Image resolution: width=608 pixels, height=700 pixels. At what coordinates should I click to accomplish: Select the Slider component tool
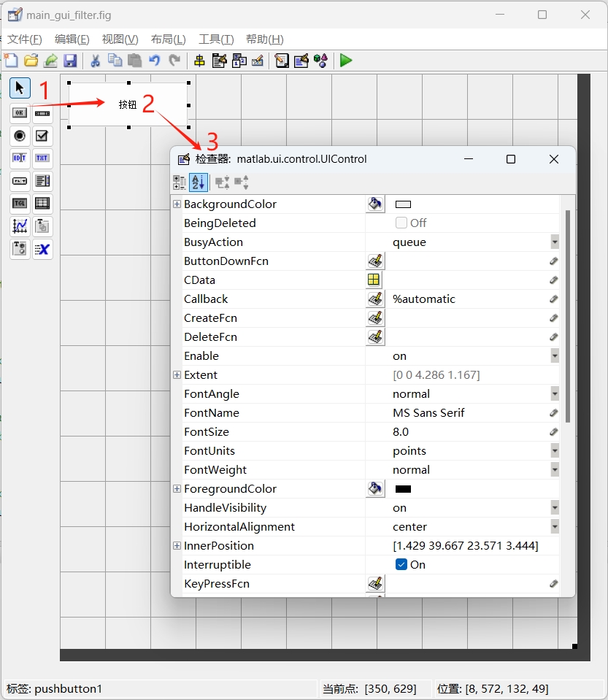pos(42,113)
